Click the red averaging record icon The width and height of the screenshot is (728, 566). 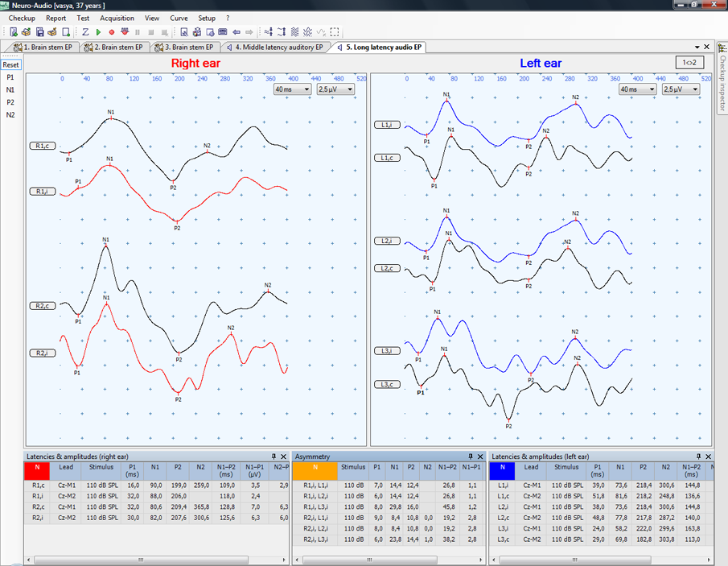(125, 32)
